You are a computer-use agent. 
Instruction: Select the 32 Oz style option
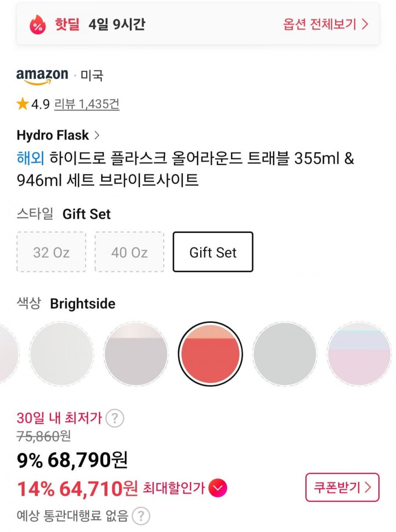click(51, 252)
